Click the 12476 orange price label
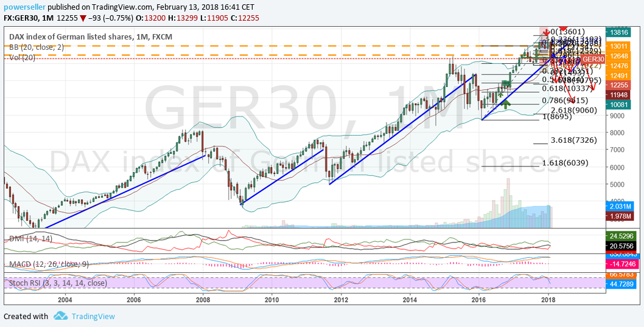Screen dimensions: 644x327 tap(618, 66)
